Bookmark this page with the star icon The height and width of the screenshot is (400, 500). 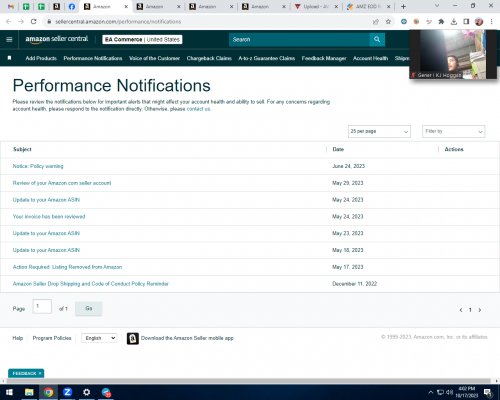coord(388,22)
